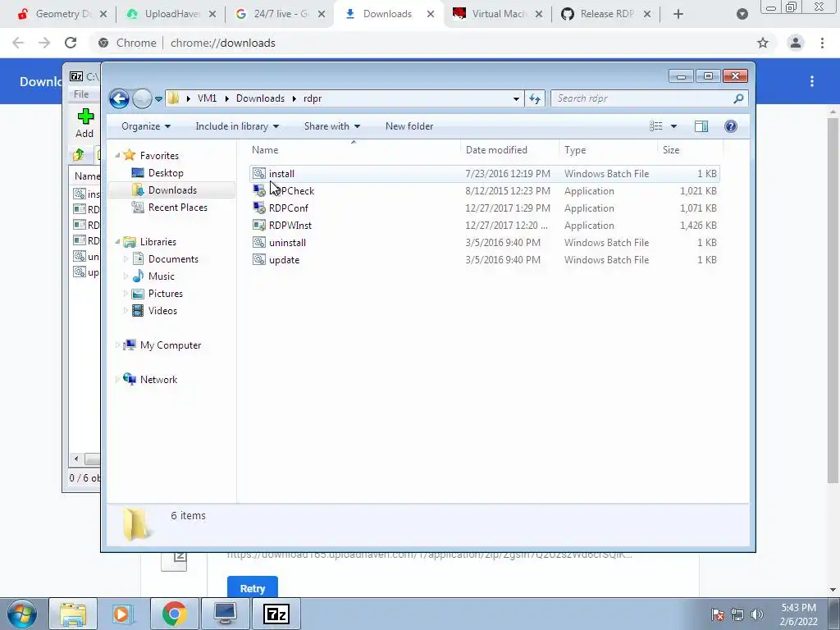
Task: Open the Chrome three-dot menu
Action: click(822, 43)
